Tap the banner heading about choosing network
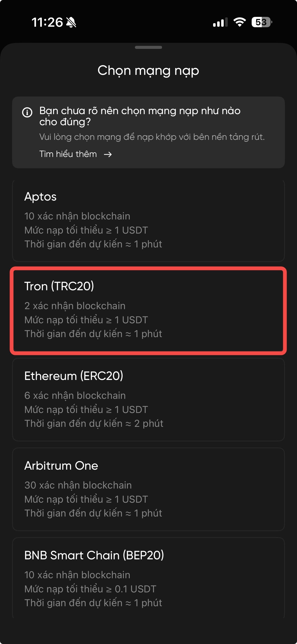Screen dimensions: 297x644 point(140,116)
